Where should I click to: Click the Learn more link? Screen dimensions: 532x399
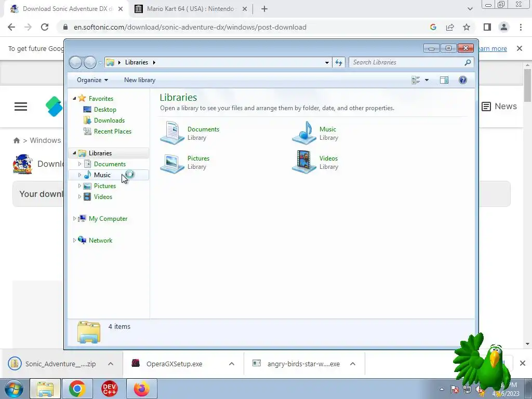(x=493, y=48)
